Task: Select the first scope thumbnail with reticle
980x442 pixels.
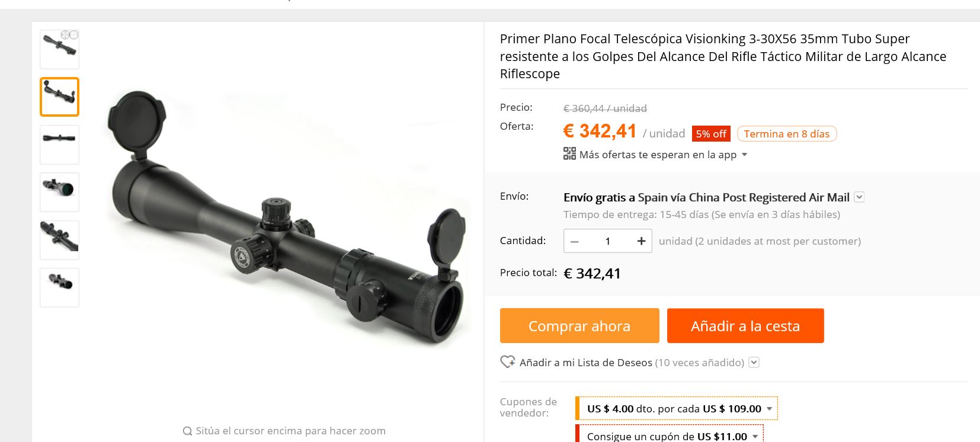Action: tap(59, 49)
